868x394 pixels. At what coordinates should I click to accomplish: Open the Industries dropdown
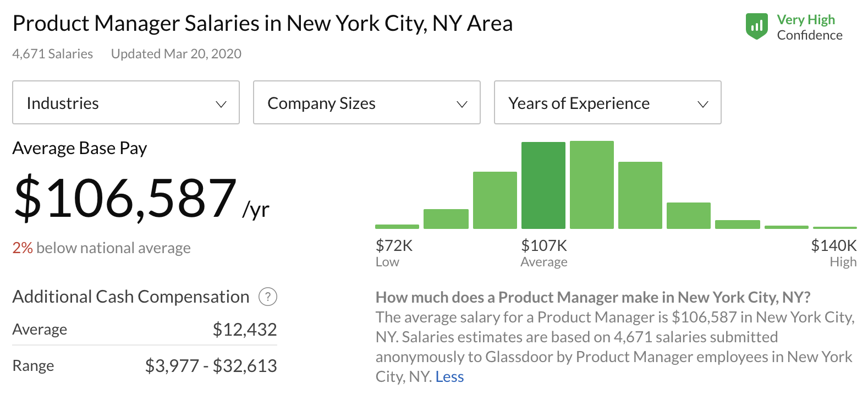[125, 103]
